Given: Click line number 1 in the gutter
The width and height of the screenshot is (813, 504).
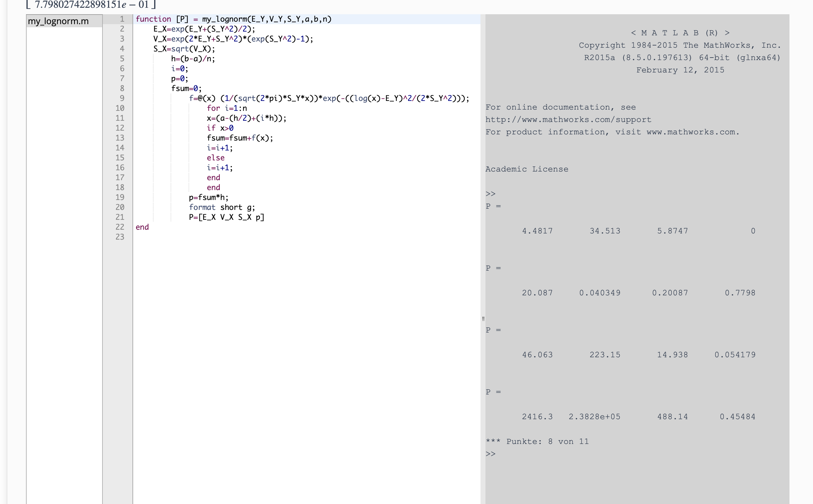Looking at the screenshot, I should (122, 19).
